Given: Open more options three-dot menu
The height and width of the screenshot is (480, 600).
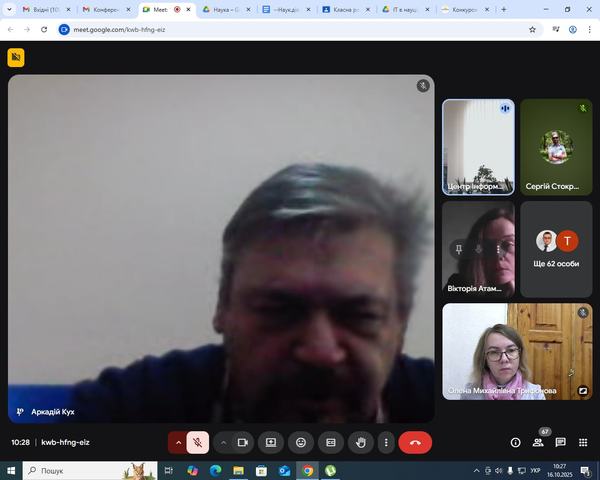Looking at the screenshot, I should (385, 442).
